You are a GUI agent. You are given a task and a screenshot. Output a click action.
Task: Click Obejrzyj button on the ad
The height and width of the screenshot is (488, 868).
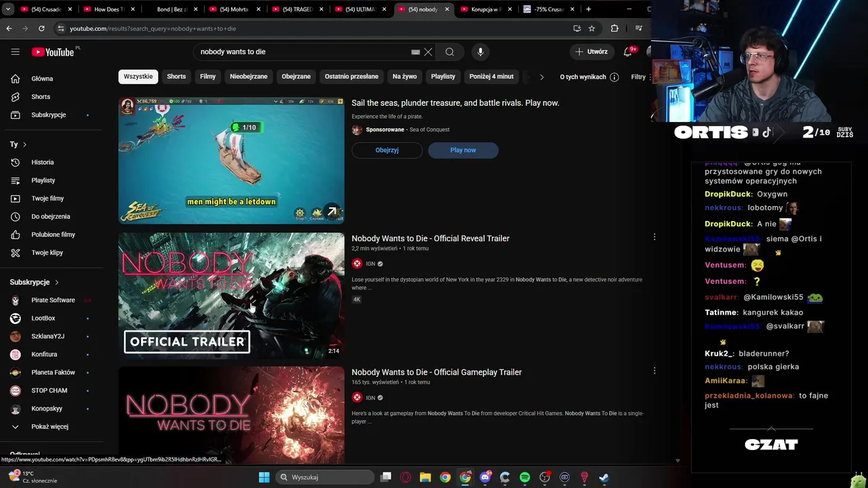pos(387,150)
